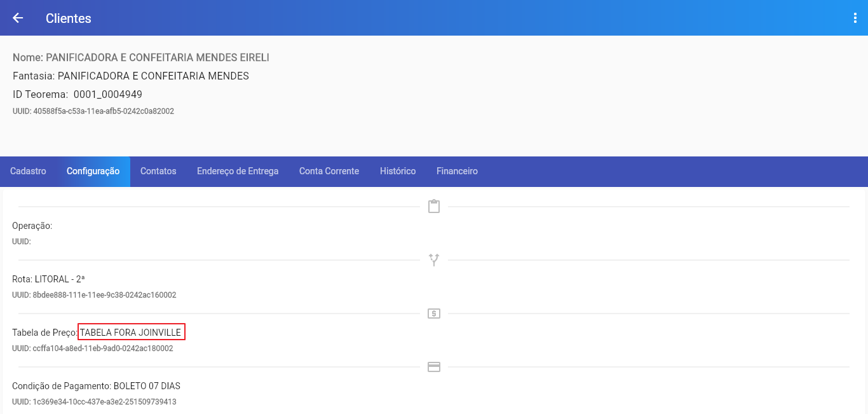Select the Configuração tab
This screenshot has height=414, width=868.
tap(93, 171)
